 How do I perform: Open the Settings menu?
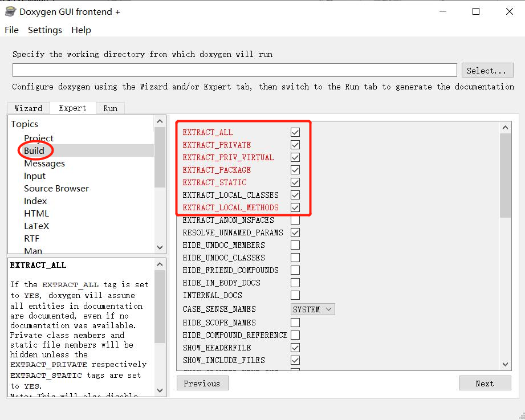[45, 30]
